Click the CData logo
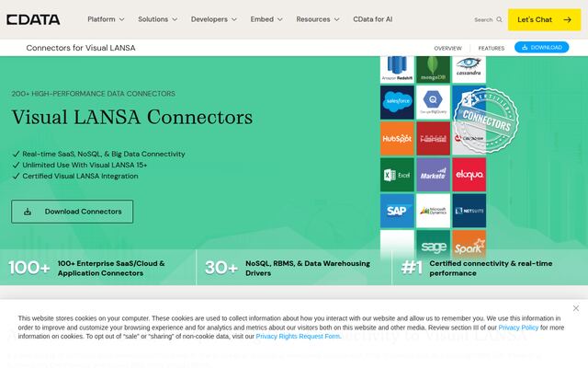588x368 pixels. [x=33, y=19]
